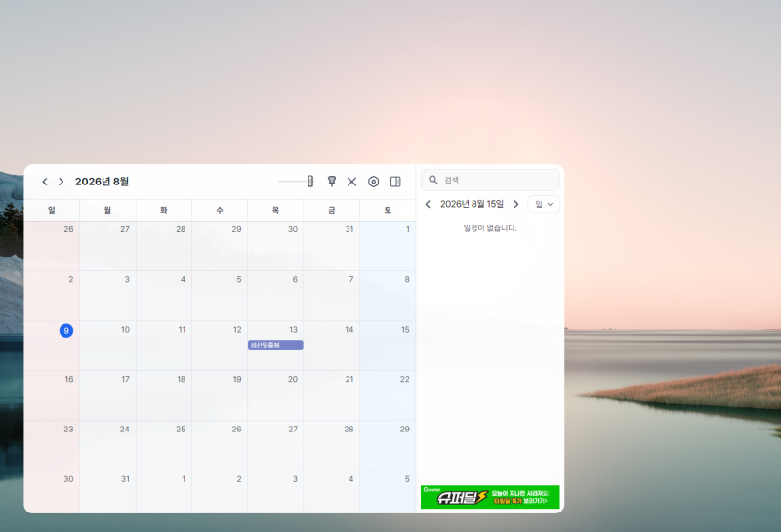The height and width of the screenshot is (532, 781).
Task: Click the 수 Wednesday column header
Action: pos(220,210)
